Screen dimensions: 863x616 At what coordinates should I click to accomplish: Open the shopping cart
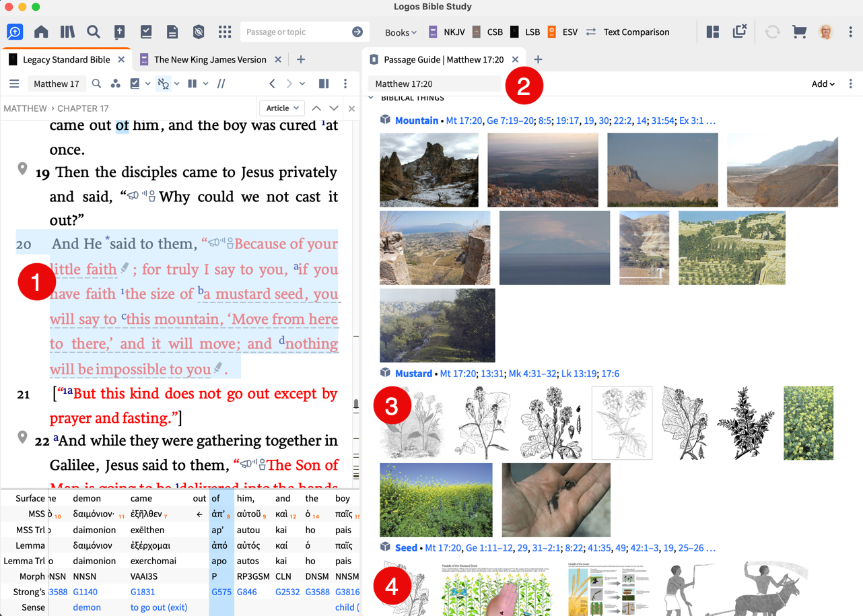(799, 32)
